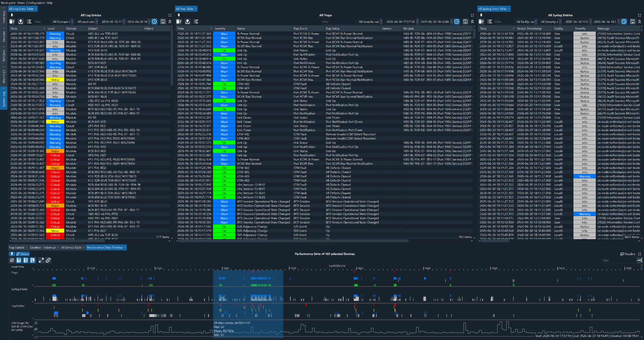Open the Help menu
The width and height of the screenshot is (644, 340).
(49, 3)
